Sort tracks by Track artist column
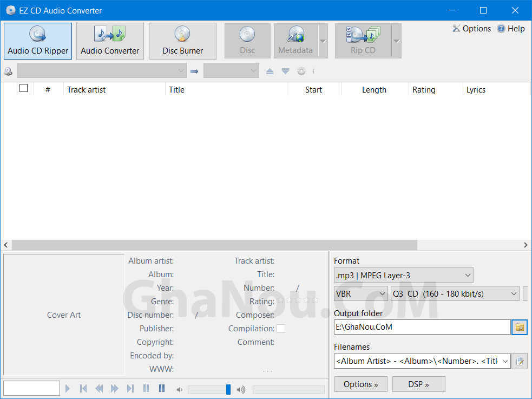 pos(114,89)
